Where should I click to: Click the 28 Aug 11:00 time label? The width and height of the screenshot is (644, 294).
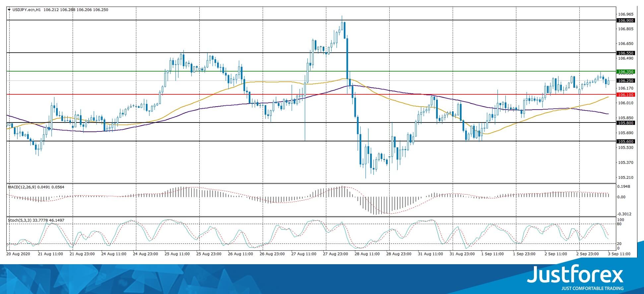pos(367,254)
